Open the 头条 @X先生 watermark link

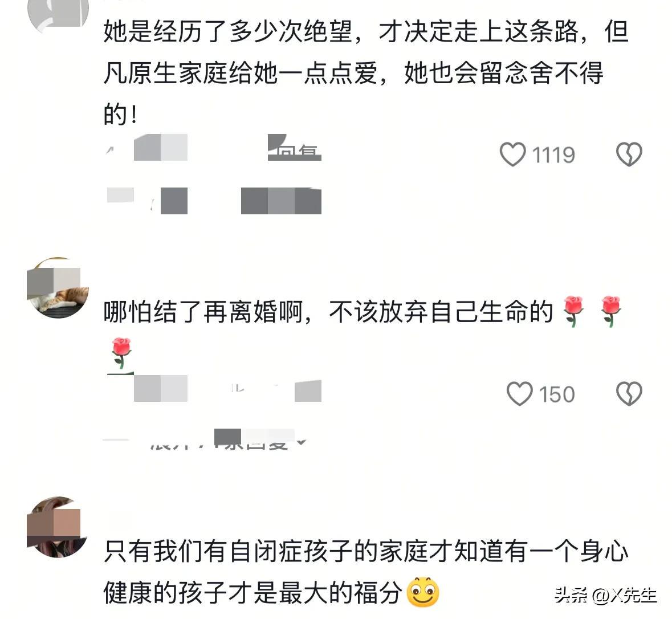605,595
